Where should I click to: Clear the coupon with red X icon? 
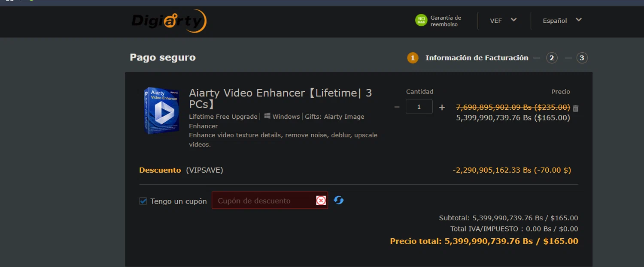click(x=321, y=201)
